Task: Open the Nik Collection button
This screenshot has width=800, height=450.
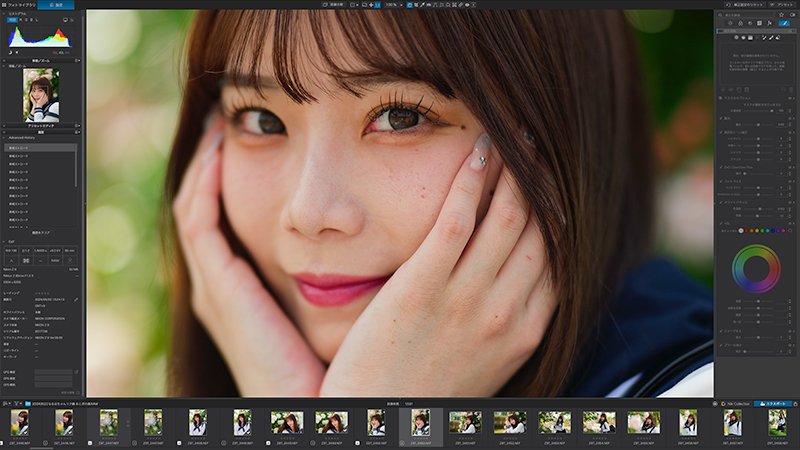Action: (x=735, y=404)
